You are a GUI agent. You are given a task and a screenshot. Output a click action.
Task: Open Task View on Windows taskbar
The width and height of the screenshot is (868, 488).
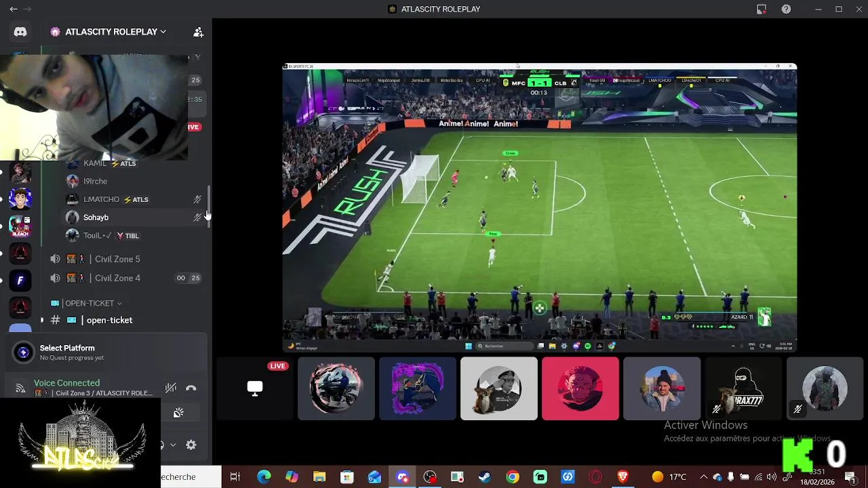[x=235, y=477]
